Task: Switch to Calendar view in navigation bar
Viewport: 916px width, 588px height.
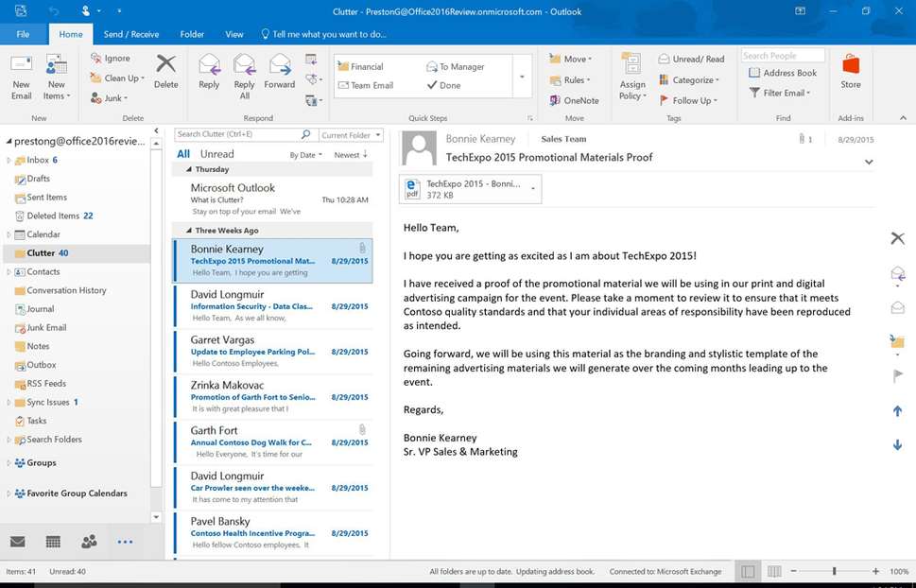Action: click(53, 542)
